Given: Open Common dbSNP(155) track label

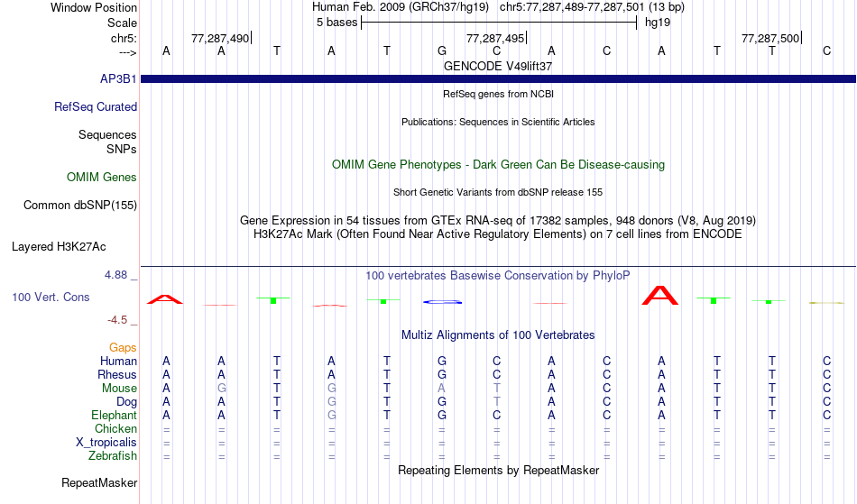Looking at the screenshot, I should [79, 205].
